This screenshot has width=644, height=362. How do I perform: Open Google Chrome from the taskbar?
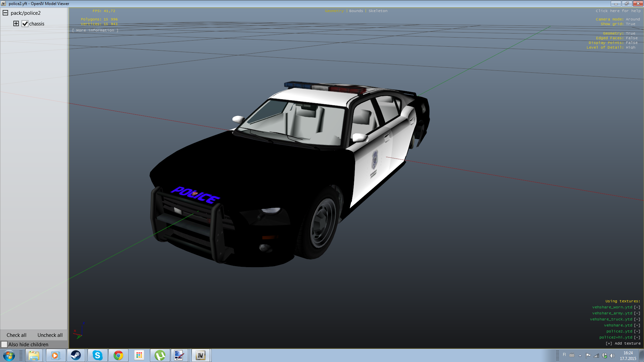(x=118, y=355)
